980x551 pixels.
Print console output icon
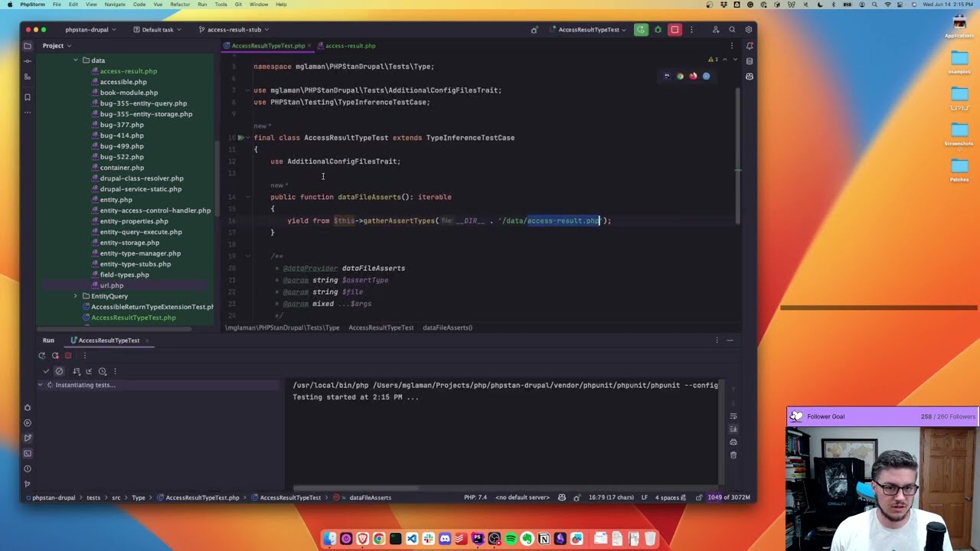733,442
